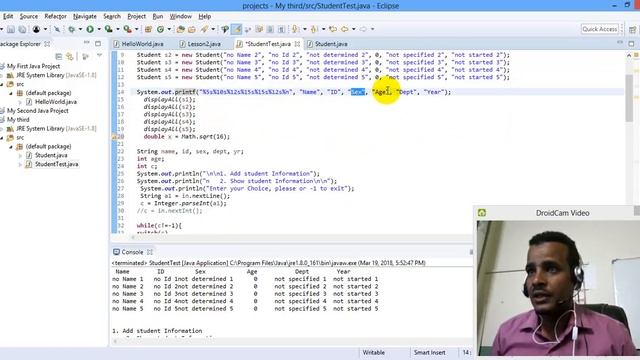Open the Window menu

pyautogui.click(x=180, y=16)
